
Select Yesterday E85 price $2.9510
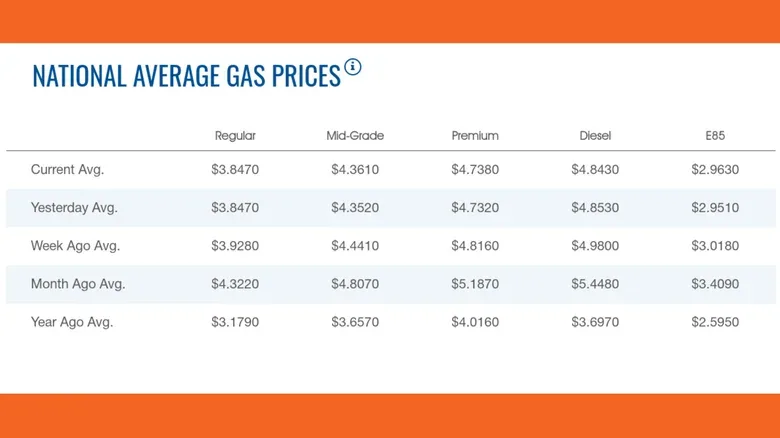[715, 208]
